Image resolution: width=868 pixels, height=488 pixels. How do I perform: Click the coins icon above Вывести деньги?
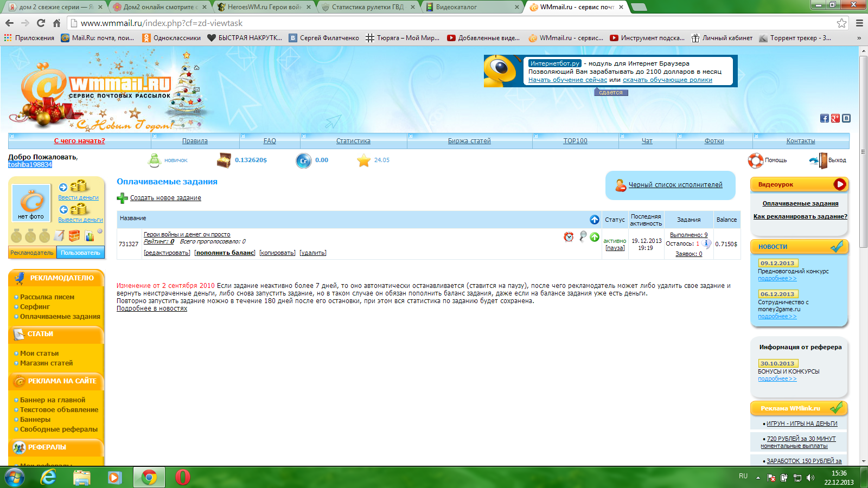click(x=79, y=209)
